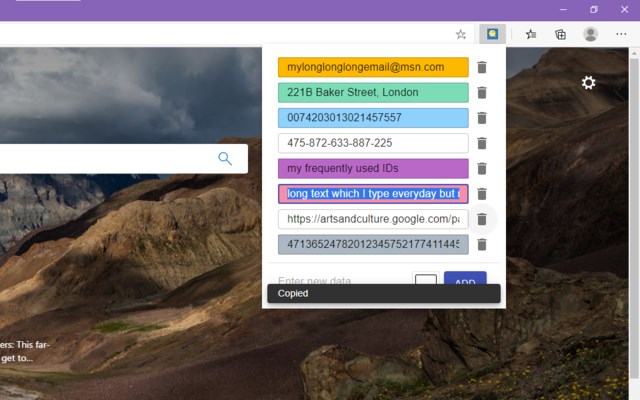Copy the 475-872-633-887-225 field

pyautogui.click(x=373, y=143)
